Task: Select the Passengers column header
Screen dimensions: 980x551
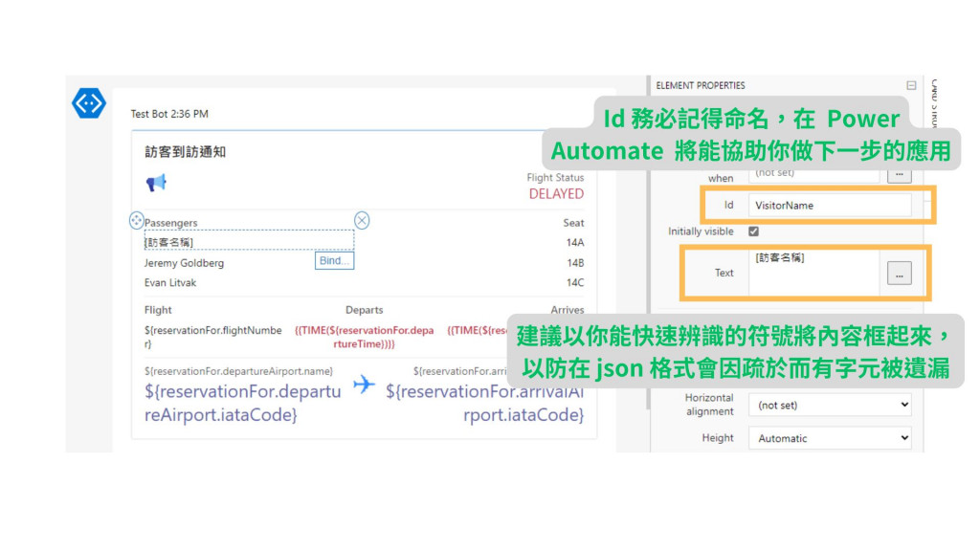Action: 170,223
